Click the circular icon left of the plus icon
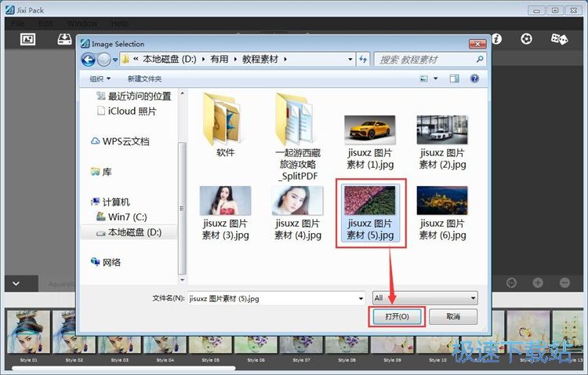Image resolution: width=588 pixels, height=375 pixels. click(x=511, y=282)
